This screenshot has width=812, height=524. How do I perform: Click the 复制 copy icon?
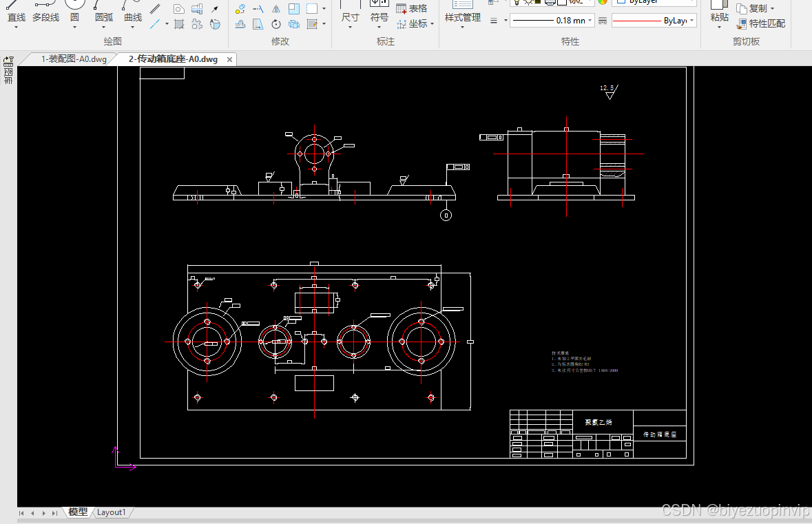[x=742, y=9]
